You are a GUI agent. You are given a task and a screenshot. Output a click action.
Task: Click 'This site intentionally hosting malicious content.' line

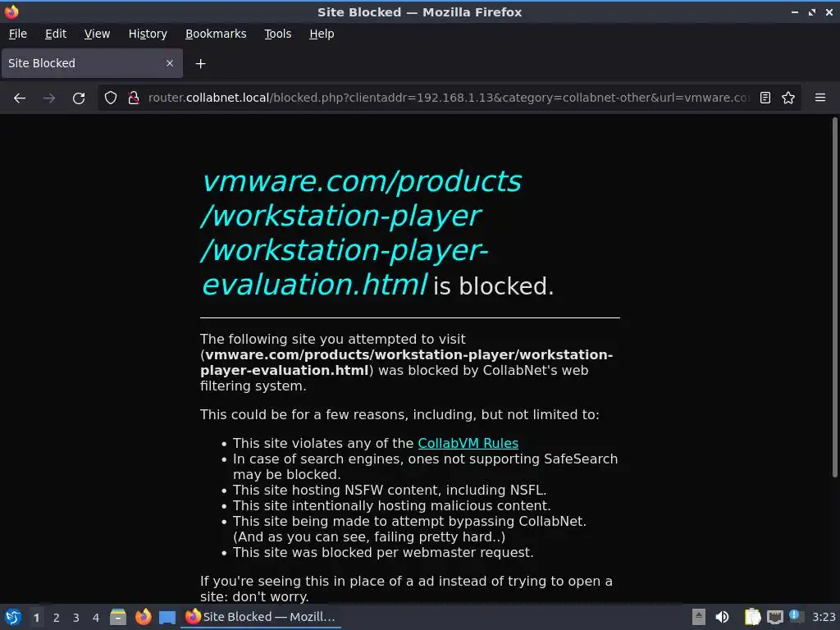tap(391, 505)
